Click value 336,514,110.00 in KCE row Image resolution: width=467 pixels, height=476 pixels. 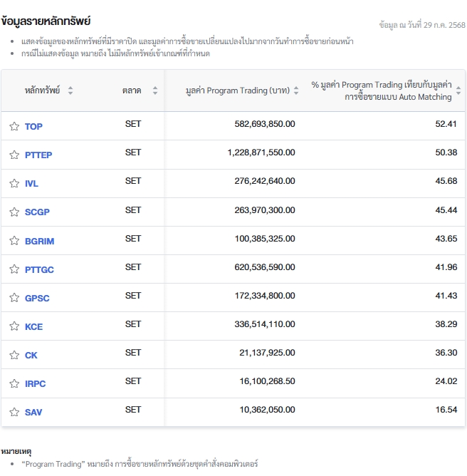coord(265,324)
